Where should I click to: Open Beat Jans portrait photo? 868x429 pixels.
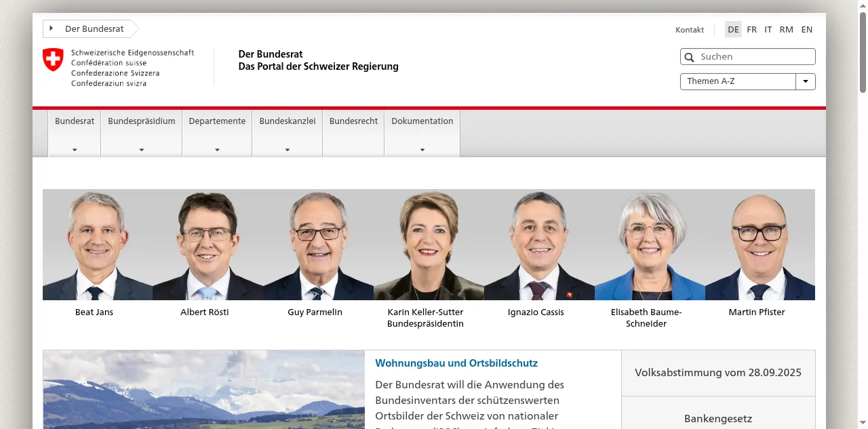click(x=98, y=245)
